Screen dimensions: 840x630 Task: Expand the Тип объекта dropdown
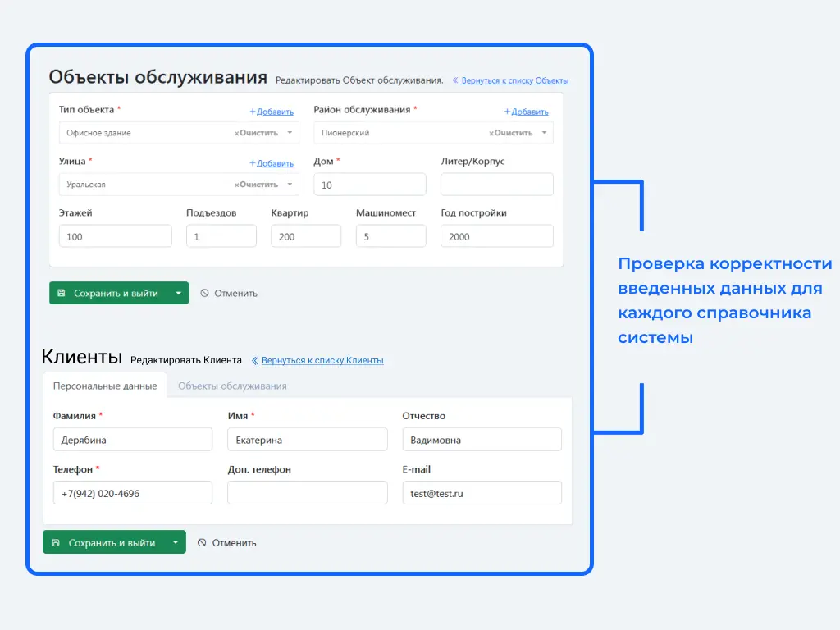click(x=291, y=133)
